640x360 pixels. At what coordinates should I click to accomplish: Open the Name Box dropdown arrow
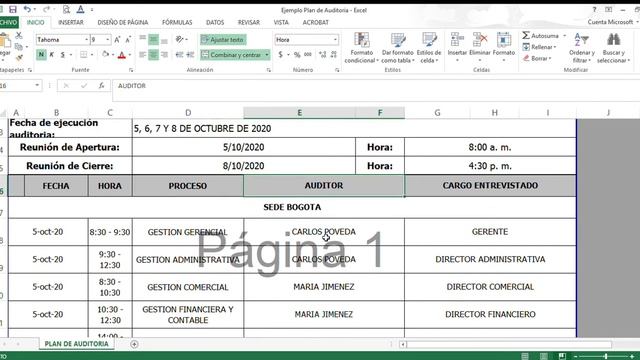pyautogui.click(x=37, y=85)
